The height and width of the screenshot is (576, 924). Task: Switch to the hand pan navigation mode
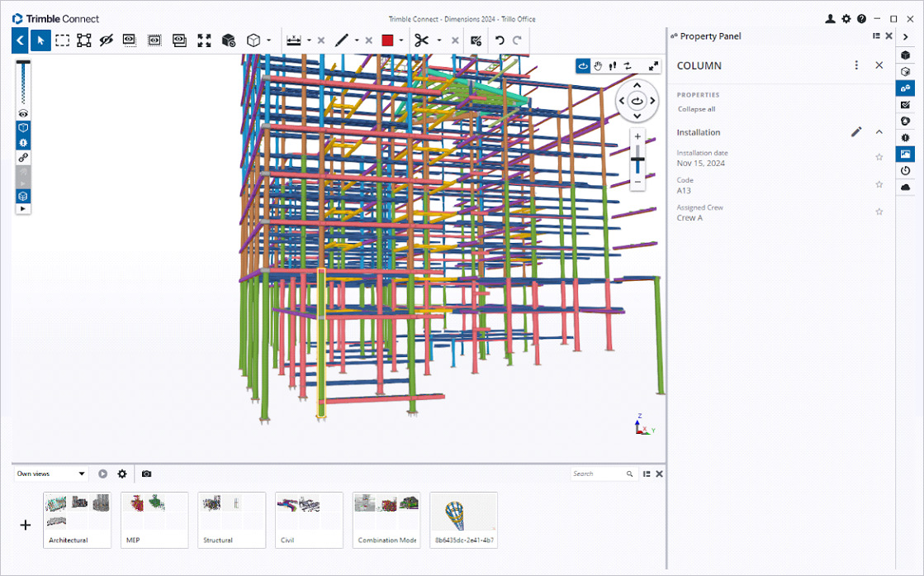coord(598,66)
